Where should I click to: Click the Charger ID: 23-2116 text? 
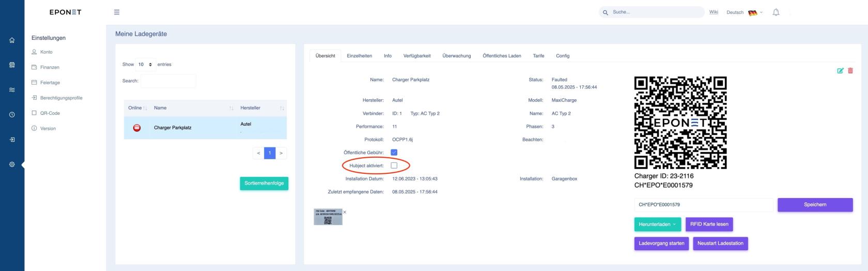(664, 176)
